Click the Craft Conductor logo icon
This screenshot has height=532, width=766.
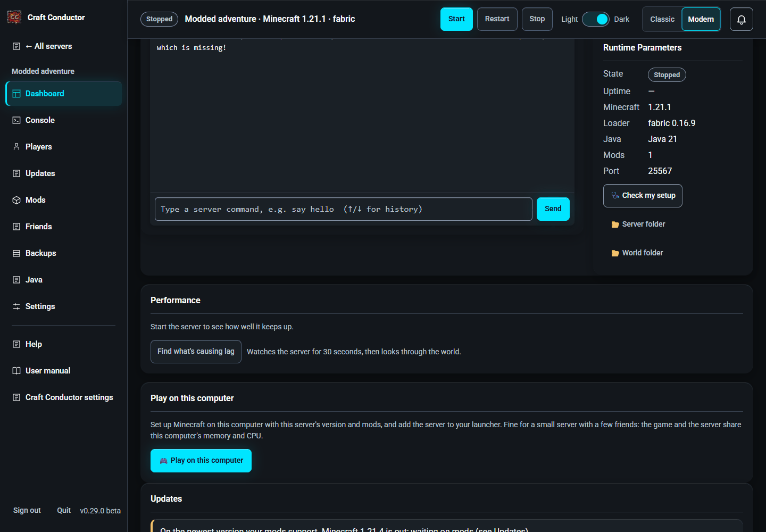pos(14,17)
